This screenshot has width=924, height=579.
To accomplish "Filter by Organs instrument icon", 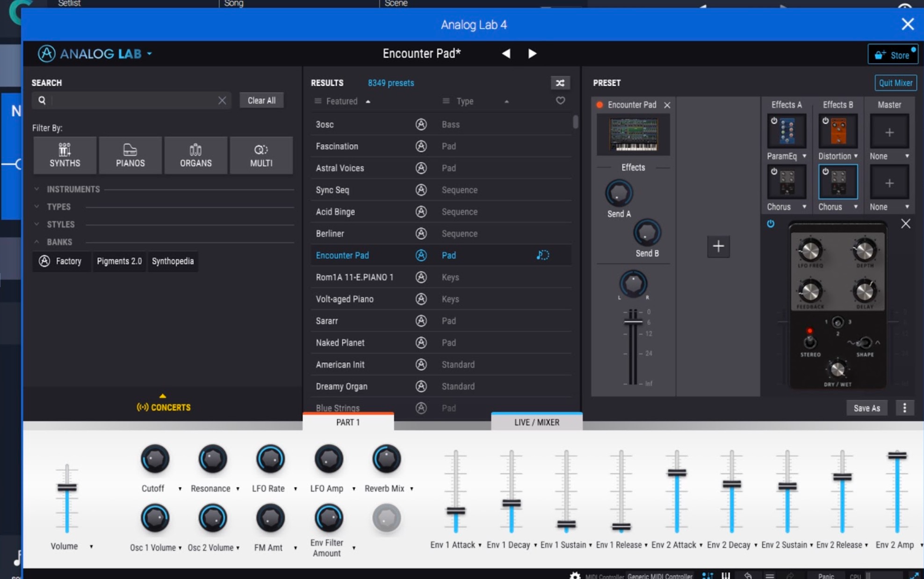I will click(196, 155).
